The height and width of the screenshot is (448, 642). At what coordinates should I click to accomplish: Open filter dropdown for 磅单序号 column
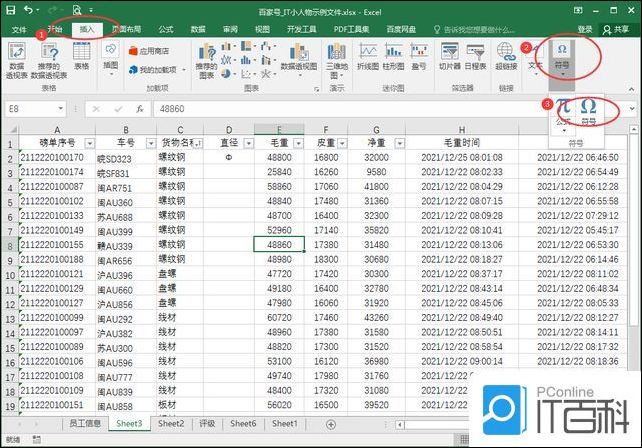click(89, 143)
